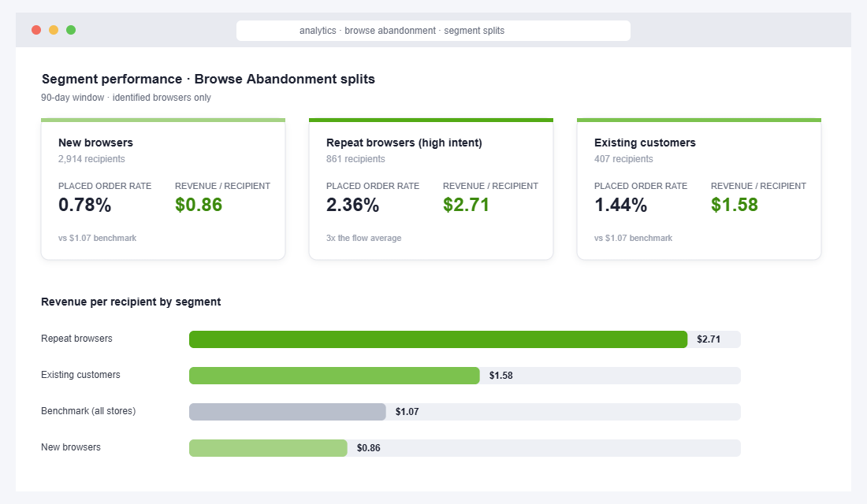Click PLACED ORDER RATE label in New browsers card
867x504 pixels.
pyautogui.click(x=105, y=186)
